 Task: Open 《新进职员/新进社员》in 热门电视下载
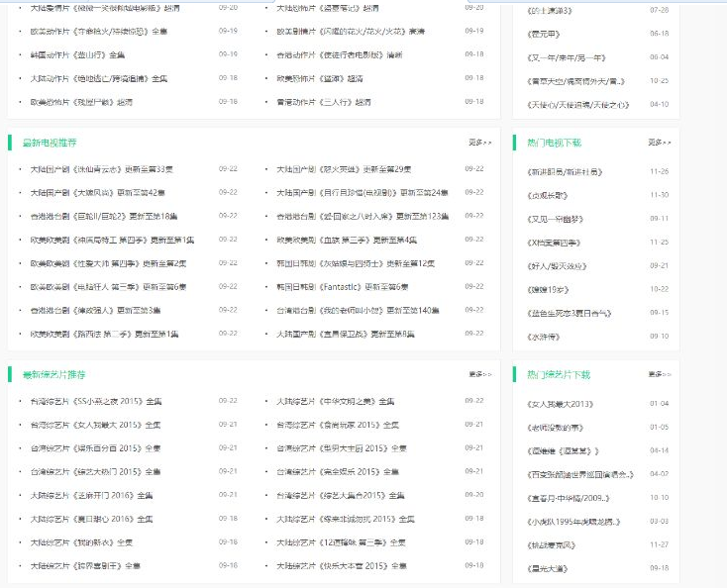pos(565,172)
